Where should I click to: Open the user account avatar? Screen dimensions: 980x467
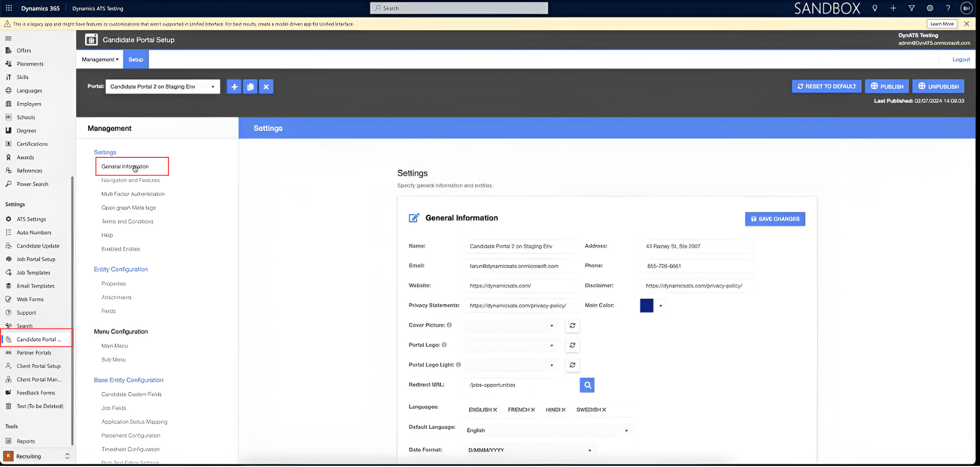966,8
